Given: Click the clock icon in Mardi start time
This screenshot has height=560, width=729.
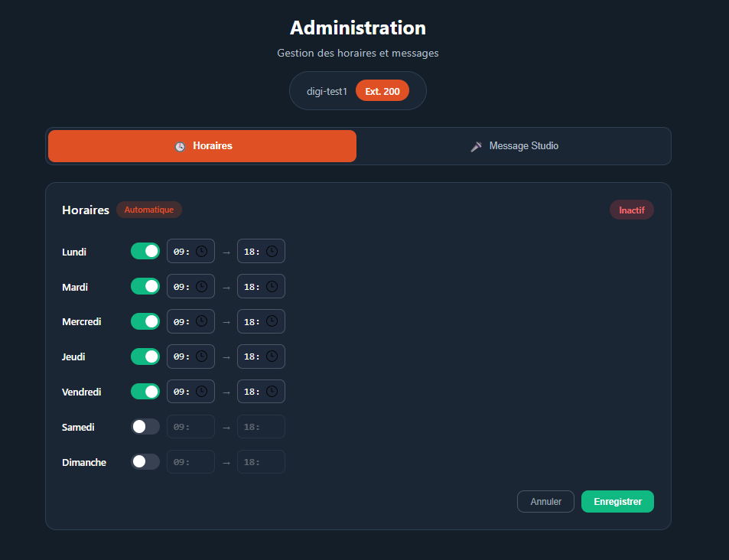Looking at the screenshot, I should [x=202, y=286].
